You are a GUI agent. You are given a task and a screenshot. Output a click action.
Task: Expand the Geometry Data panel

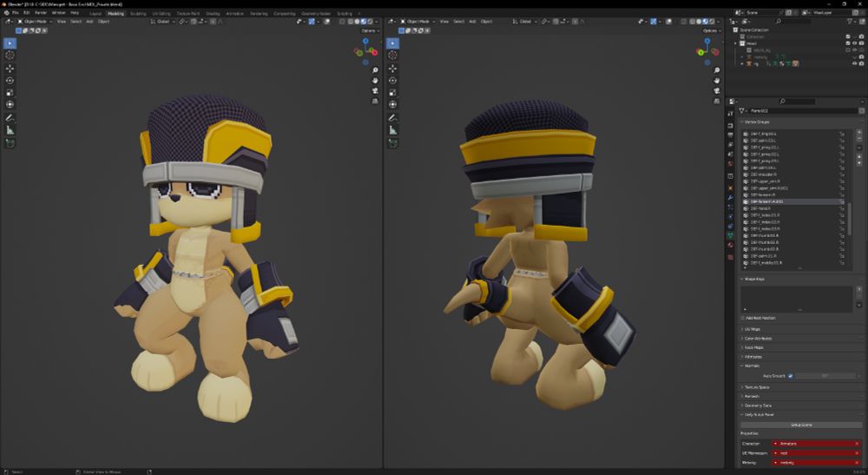[x=756, y=406]
